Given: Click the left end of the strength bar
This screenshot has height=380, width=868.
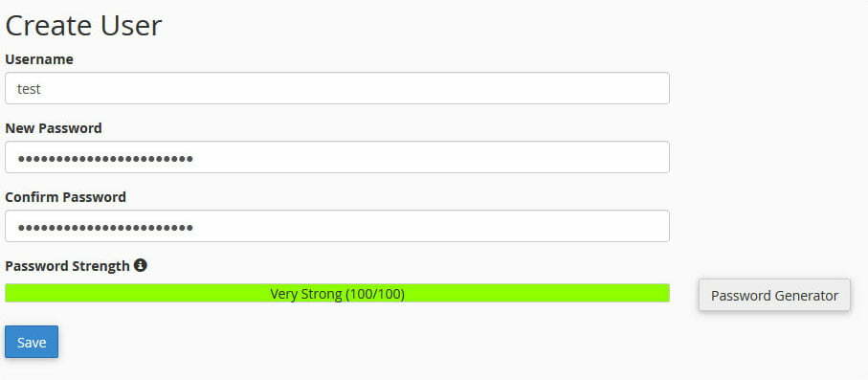Looking at the screenshot, I should [11, 293].
